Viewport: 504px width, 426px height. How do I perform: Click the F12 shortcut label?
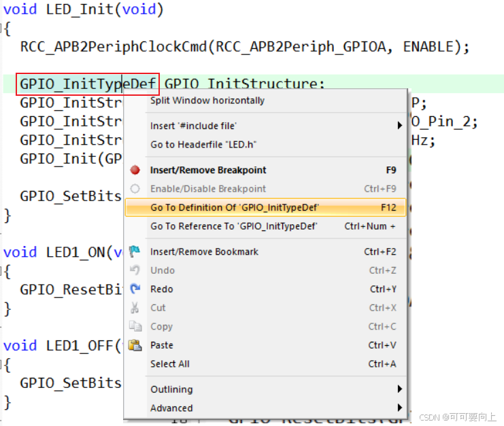(388, 207)
